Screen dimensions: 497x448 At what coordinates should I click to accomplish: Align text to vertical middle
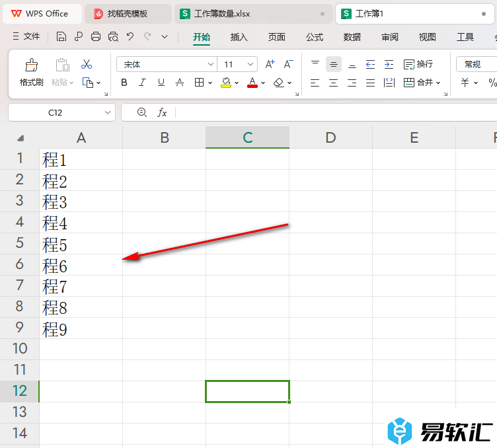pos(334,64)
